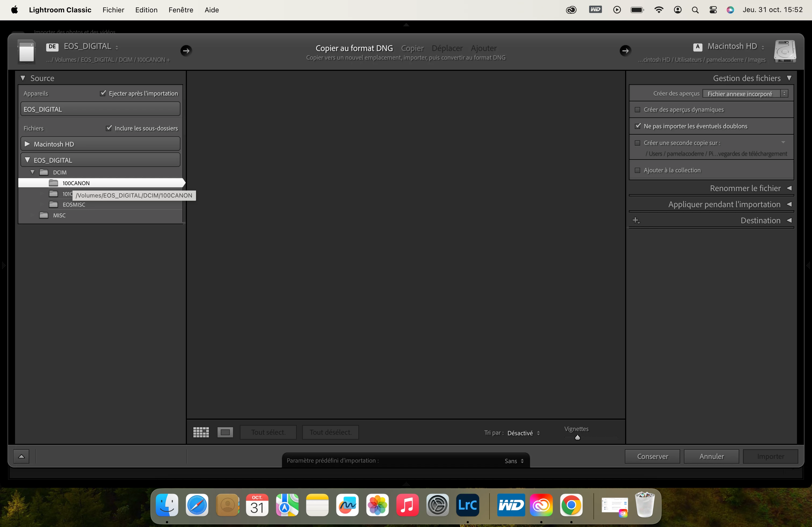Image resolution: width=812 pixels, height=527 pixels.
Task: Expand the Macintosh HD source tree
Action: (x=27, y=144)
